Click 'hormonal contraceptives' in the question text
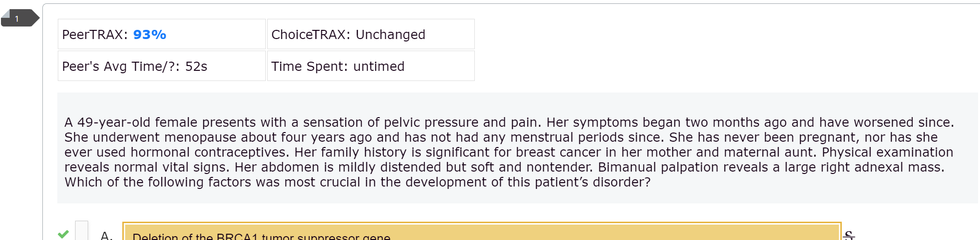980x240 pixels. (x=210, y=152)
